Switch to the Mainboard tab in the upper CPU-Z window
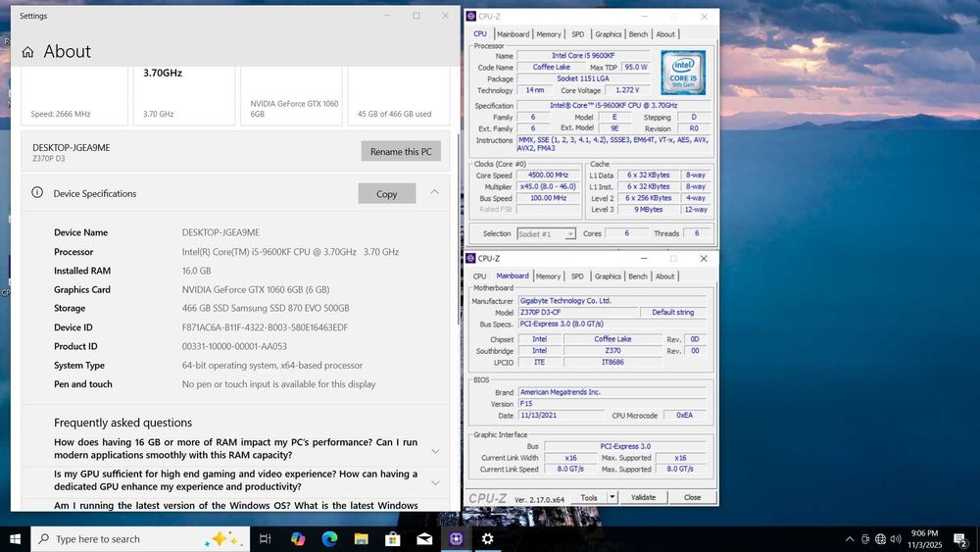 514,34
